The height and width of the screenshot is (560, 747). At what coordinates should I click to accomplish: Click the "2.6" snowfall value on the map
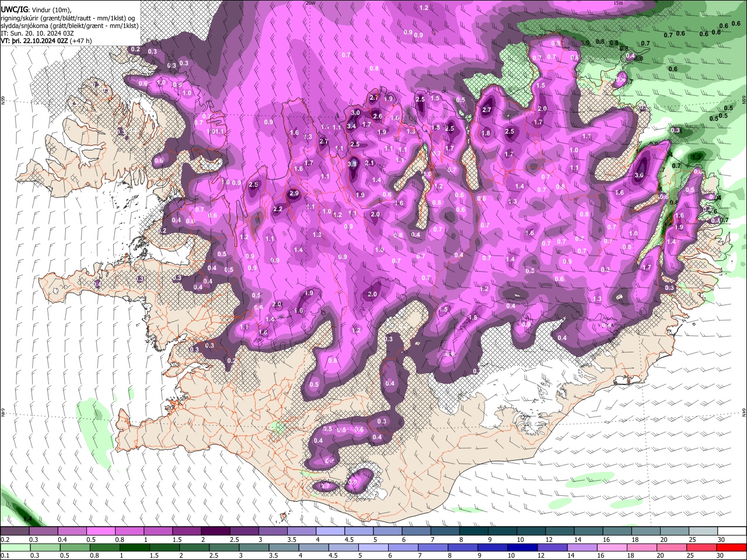click(378, 116)
